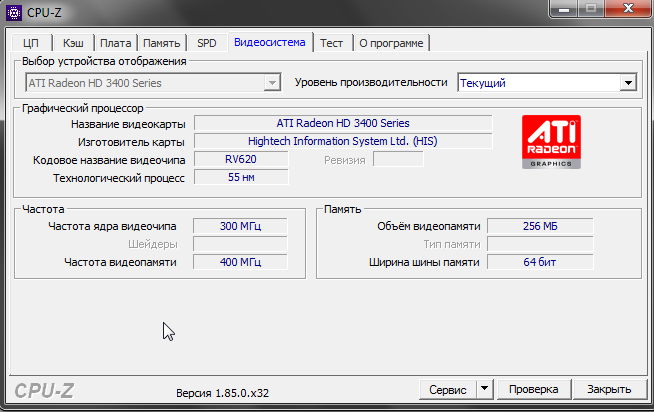Click the Название видеокарты label
Image resolution: width=654 pixels, height=412 pixels.
(x=128, y=124)
